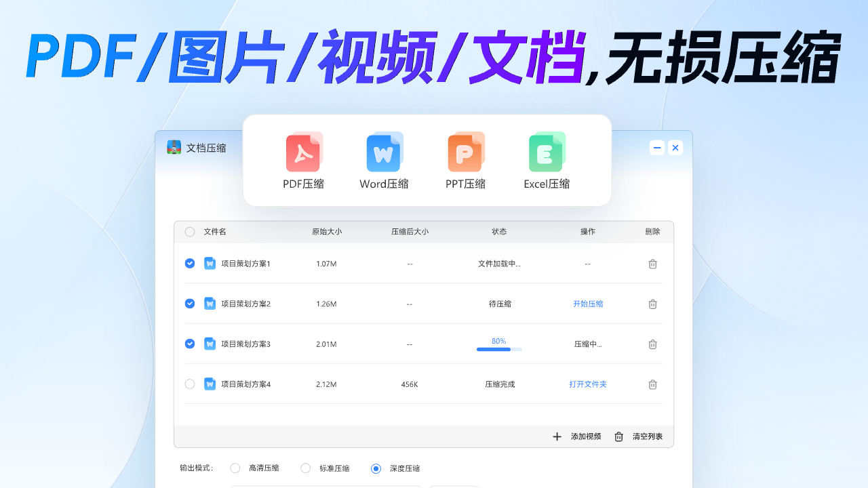Click the 文档压缩 app icon in the title bar
The image size is (868, 488).
[x=174, y=147]
